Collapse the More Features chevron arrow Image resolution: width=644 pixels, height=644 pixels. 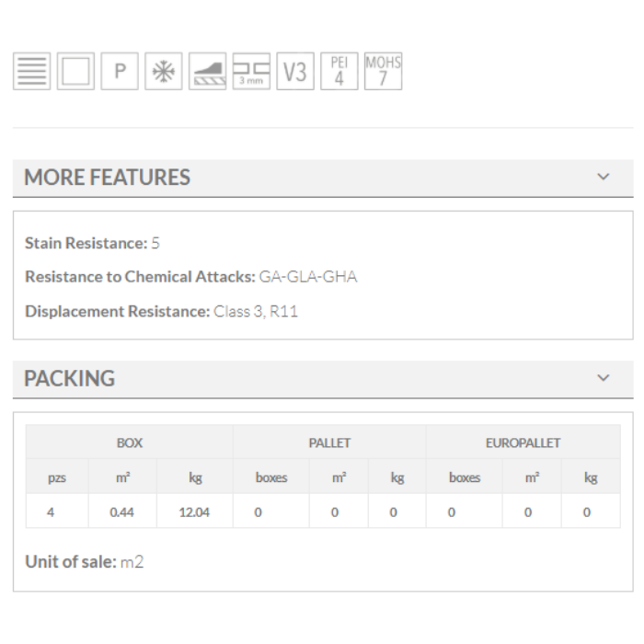click(x=604, y=177)
